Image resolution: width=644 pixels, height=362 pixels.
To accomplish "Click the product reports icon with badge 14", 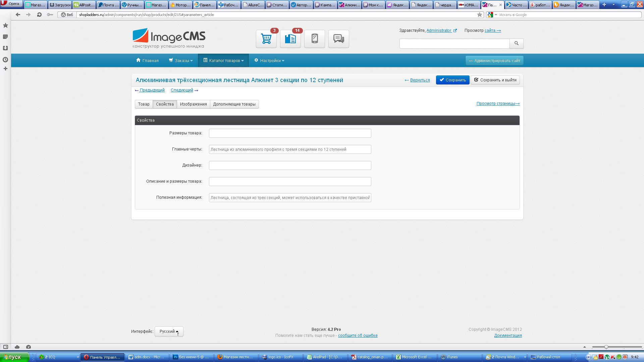I will coord(290,39).
